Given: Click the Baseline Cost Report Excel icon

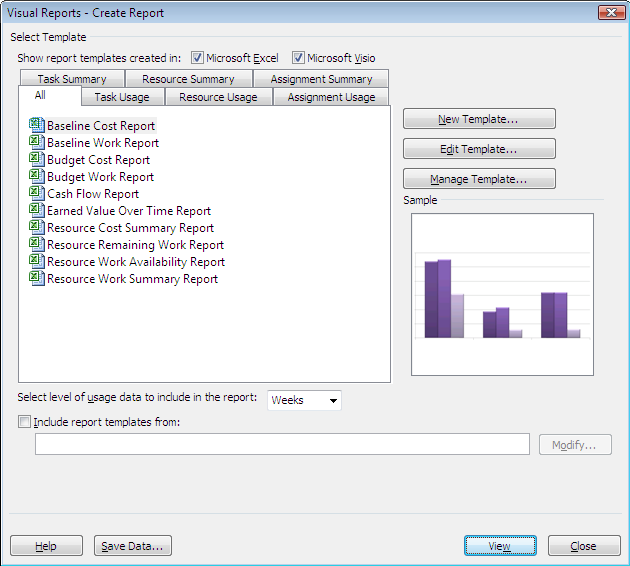Looking at the screenshot, I should (37, 126).
